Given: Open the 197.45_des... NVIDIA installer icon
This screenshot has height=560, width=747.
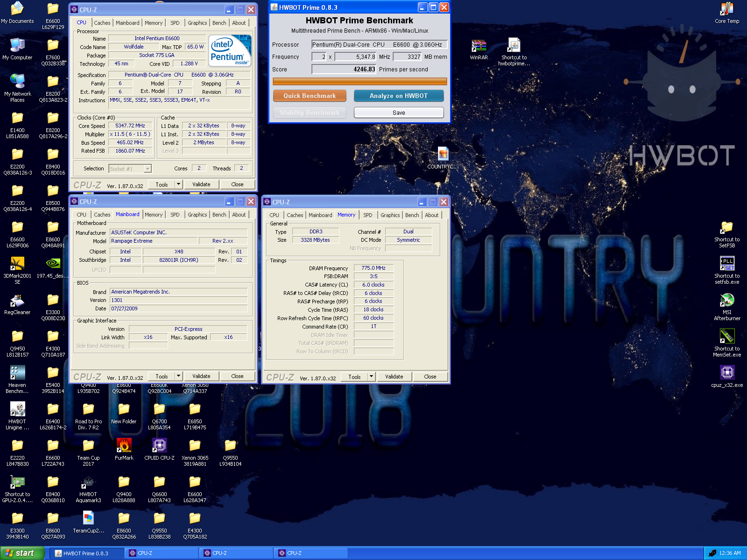Looking at the screenshot, I should [53, 264].
